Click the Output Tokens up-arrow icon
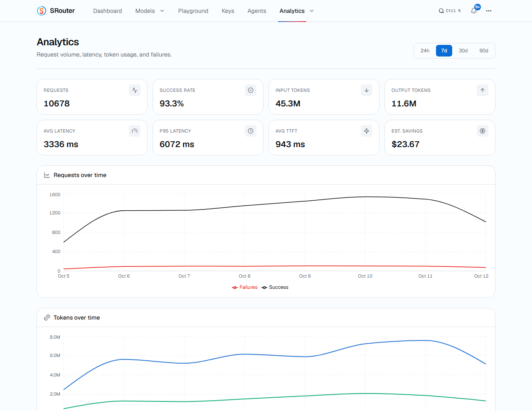 pyautogui.click(x=483, y=90)
